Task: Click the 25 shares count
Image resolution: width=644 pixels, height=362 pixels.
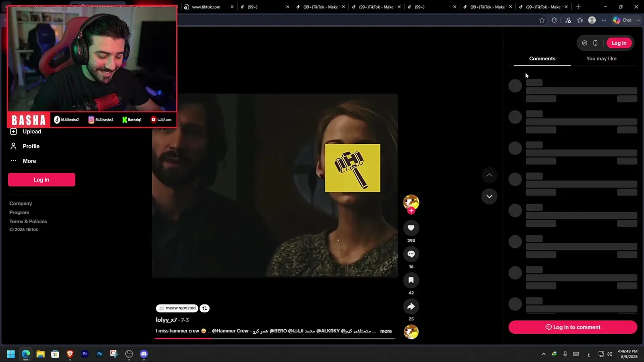Action: tap(411, 319)
